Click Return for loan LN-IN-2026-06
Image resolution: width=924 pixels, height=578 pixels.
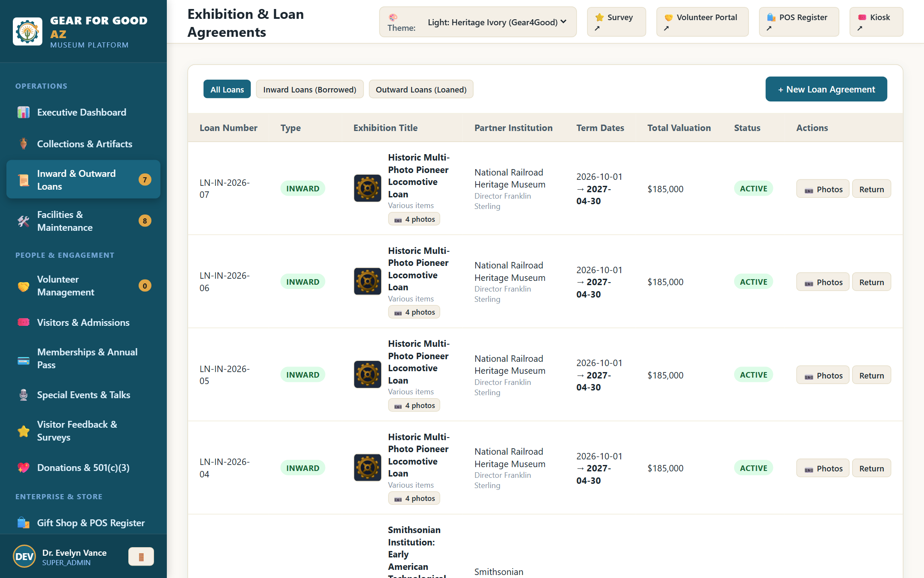pyautogui.click(x=871, y=282)
